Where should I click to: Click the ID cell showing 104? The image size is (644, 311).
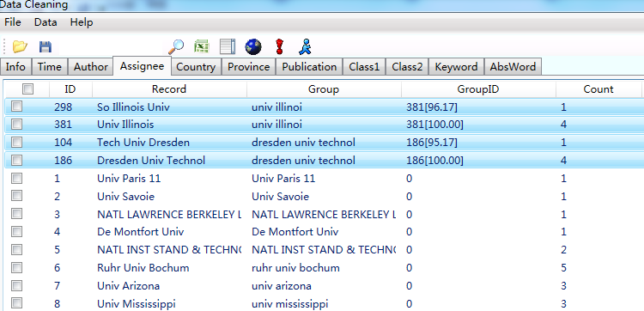(x=63, y=143)
